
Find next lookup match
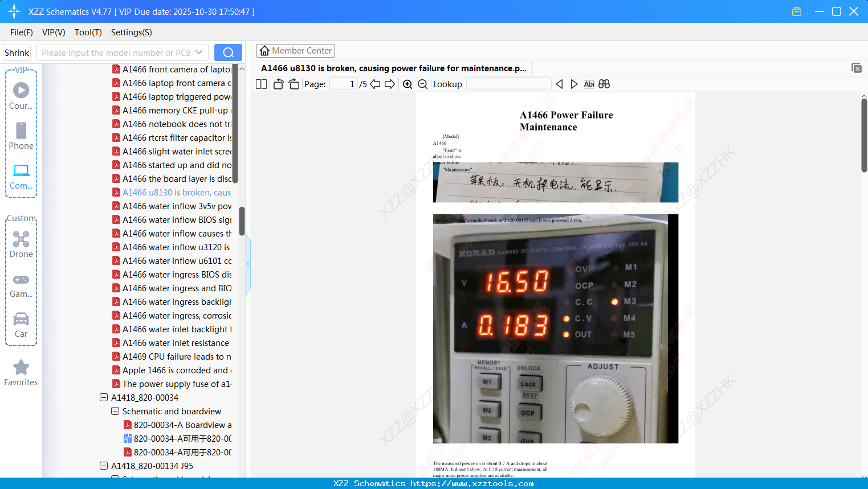(x=574, y=84)
